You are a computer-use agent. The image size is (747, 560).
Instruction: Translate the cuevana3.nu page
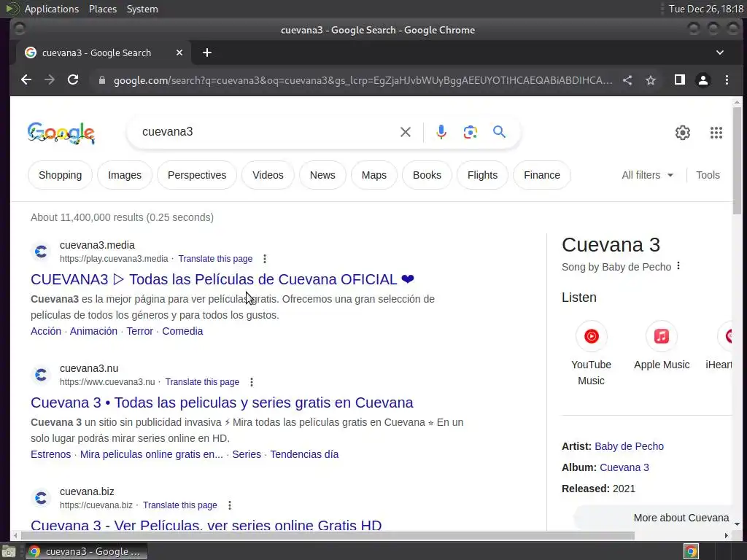(202, 382)
